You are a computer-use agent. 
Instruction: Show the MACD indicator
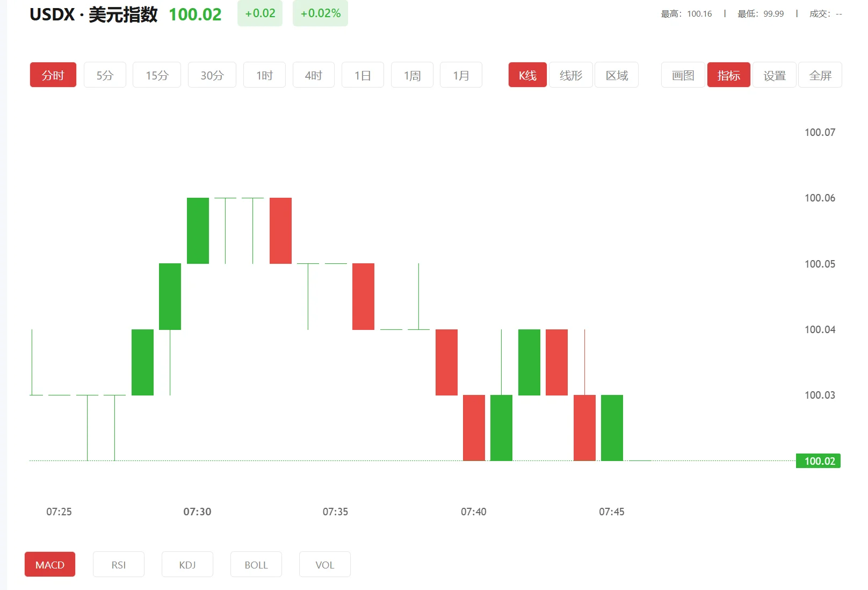49,564
